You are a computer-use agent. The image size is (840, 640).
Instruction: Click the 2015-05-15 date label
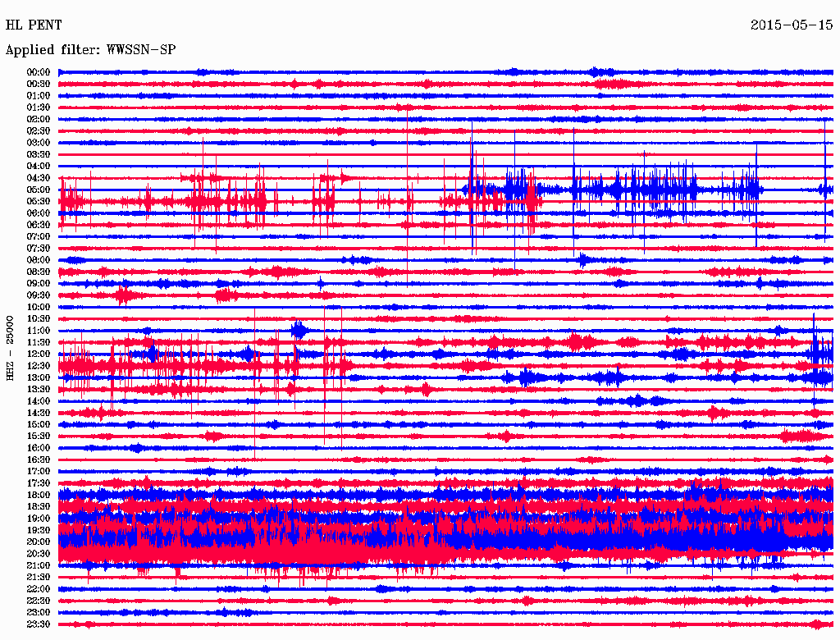tap(792, 25)
